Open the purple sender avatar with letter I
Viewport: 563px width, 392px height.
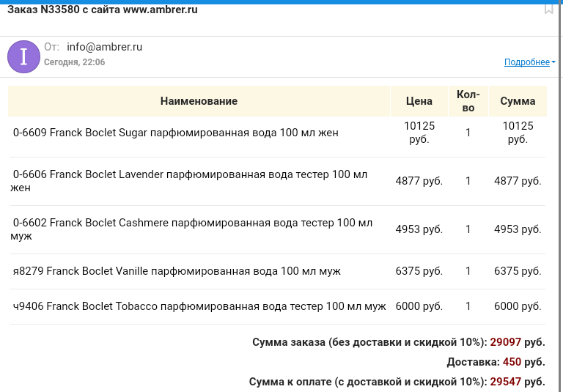pyautogui.click(x=23, y=56)
